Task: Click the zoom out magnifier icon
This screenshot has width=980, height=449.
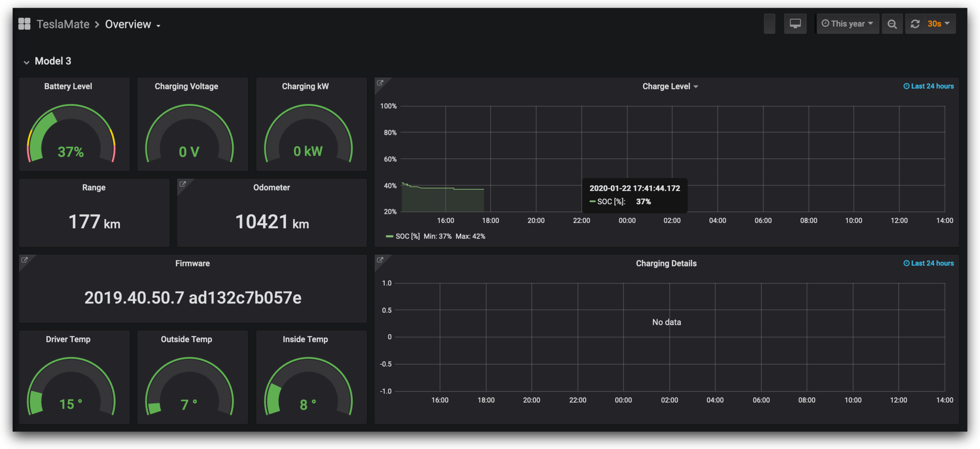Action: 892,24
